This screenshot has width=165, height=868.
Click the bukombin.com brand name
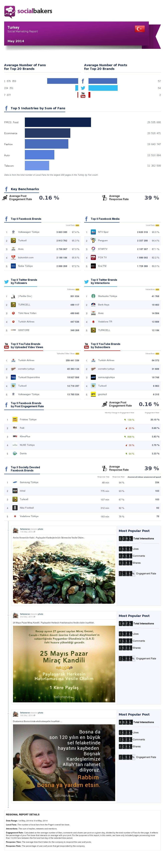(x=26, y=257)
